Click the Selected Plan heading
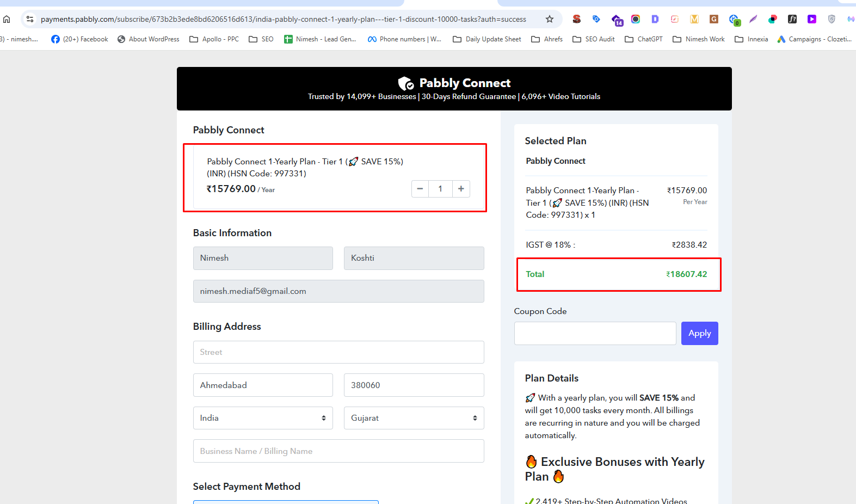Viewport: 856px width, 504px height. pyautogui.click(x=556, y=141)
